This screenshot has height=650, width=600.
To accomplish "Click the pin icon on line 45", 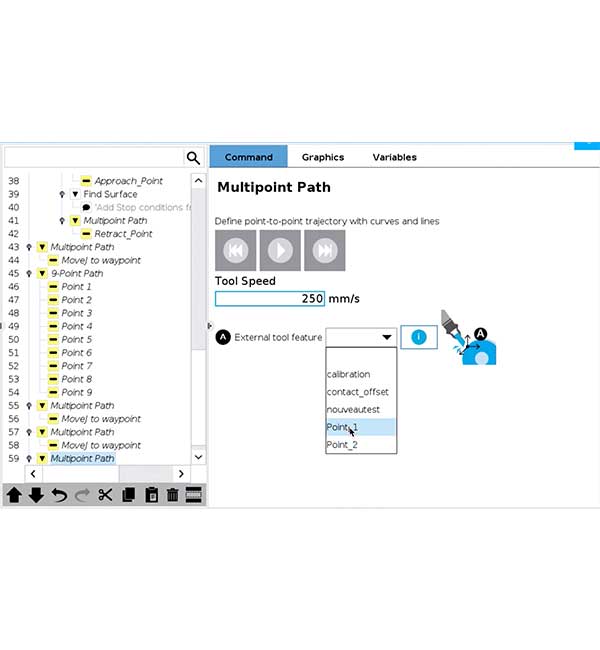I will click(29, 274).
